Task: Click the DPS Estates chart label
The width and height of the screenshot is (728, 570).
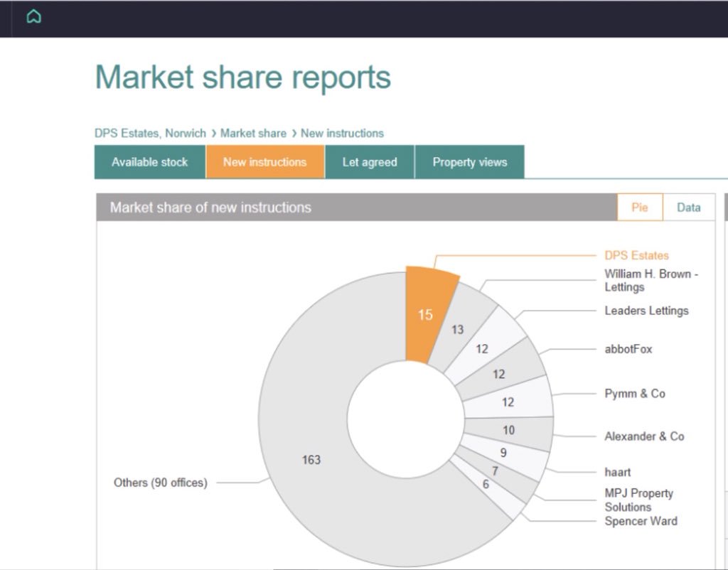Action: click(x=636, y=255)
